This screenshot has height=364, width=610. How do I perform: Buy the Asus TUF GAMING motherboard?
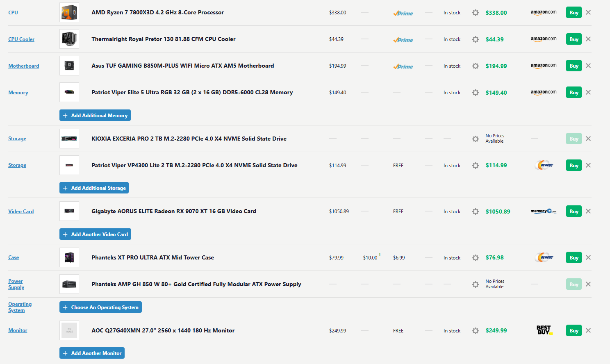574,66
